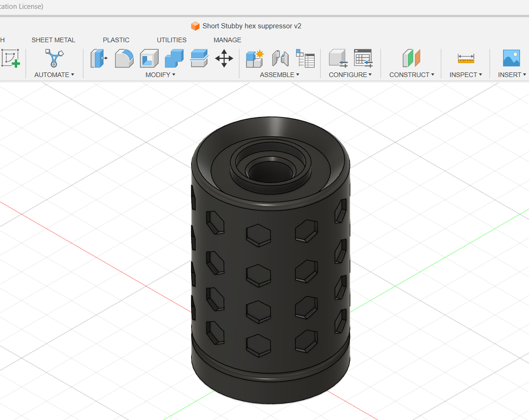The image size is (529, 420).
Task: Click the Short Stubby hex suppressor v2 title
Action: [x=252, y=26]
